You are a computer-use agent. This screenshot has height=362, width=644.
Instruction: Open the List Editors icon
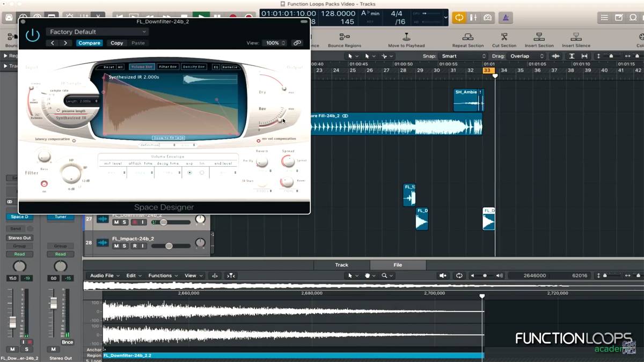[604, 18]
